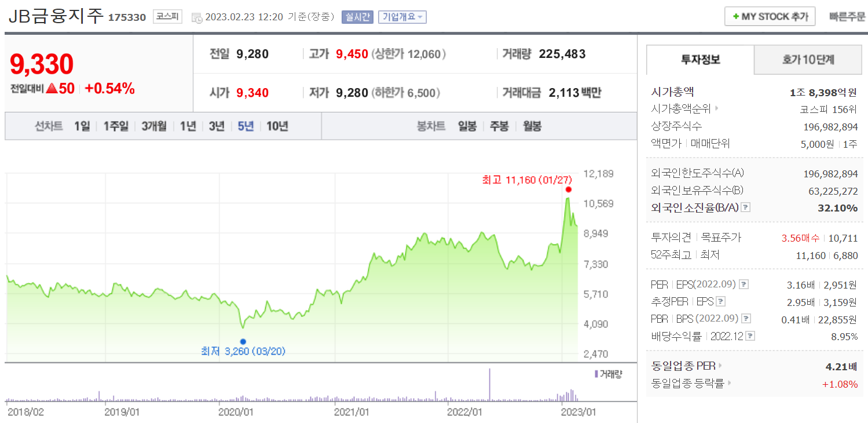Click the help icon next to 외국인소진율(B/A)

(x=746, y=207)
